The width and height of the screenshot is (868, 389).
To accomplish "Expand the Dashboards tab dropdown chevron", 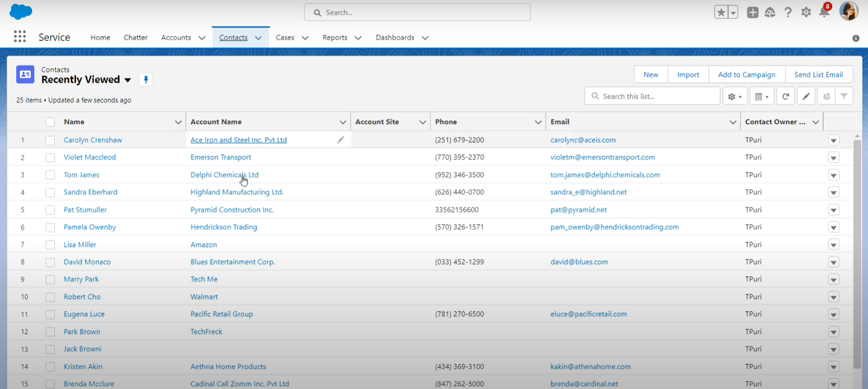I will pyautogui.click(x=425, y=38).
